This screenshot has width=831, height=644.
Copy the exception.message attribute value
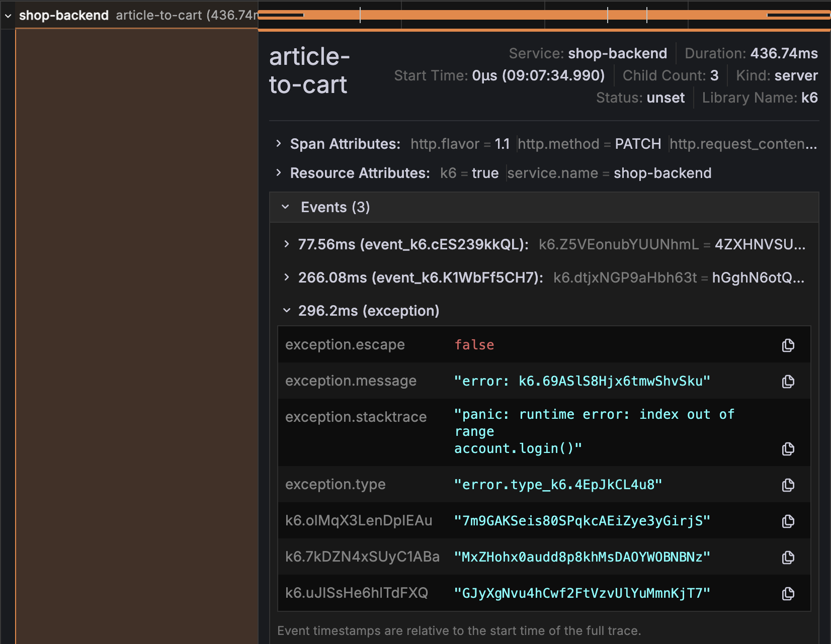pos(788,382)
